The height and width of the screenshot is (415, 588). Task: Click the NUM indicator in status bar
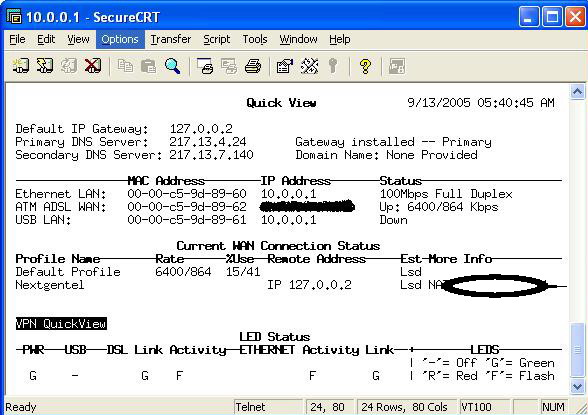point(554,407)
